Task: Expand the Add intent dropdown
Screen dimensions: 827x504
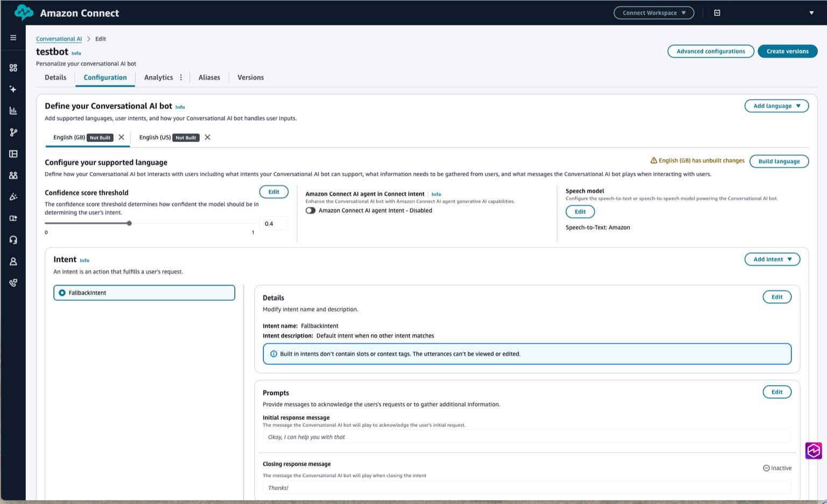Action: pyautogui.click(x=772, y=259)
